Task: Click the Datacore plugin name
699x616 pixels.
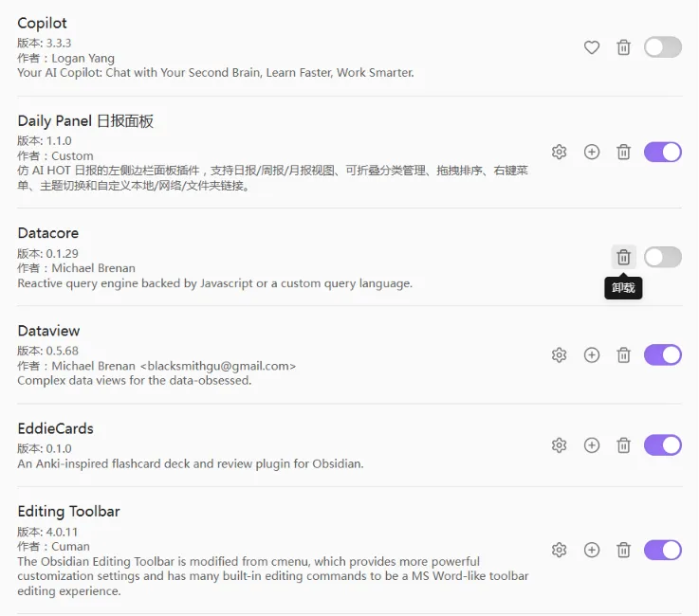Action: point(48,233)
